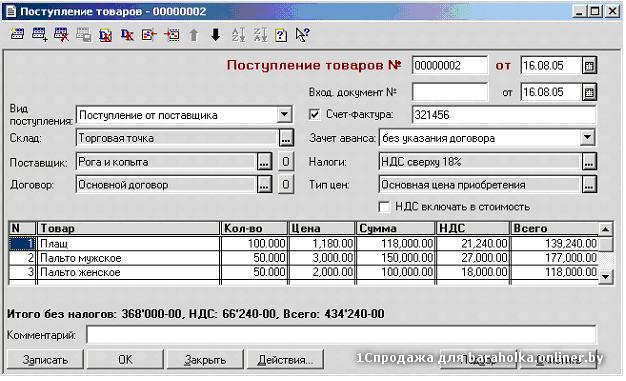Image resolution: width=626 pixels, height=381 pixels.
Task: Click the Тип цен field Основная цена приобретения
Action: click(479, 185)
